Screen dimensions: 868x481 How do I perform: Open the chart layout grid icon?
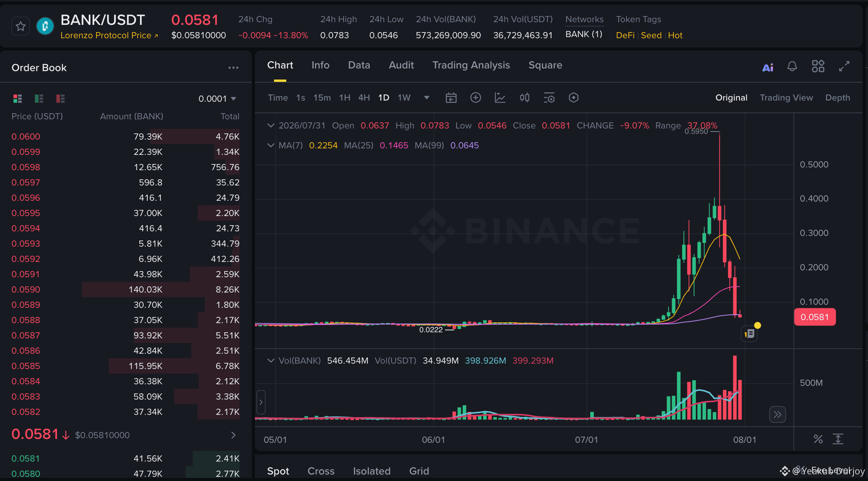(818, 66)
